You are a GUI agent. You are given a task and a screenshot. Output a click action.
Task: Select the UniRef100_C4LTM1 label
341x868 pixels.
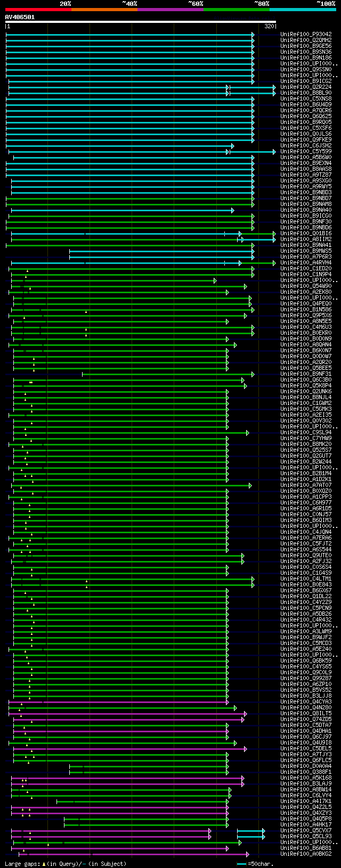[x=306, y=579]
